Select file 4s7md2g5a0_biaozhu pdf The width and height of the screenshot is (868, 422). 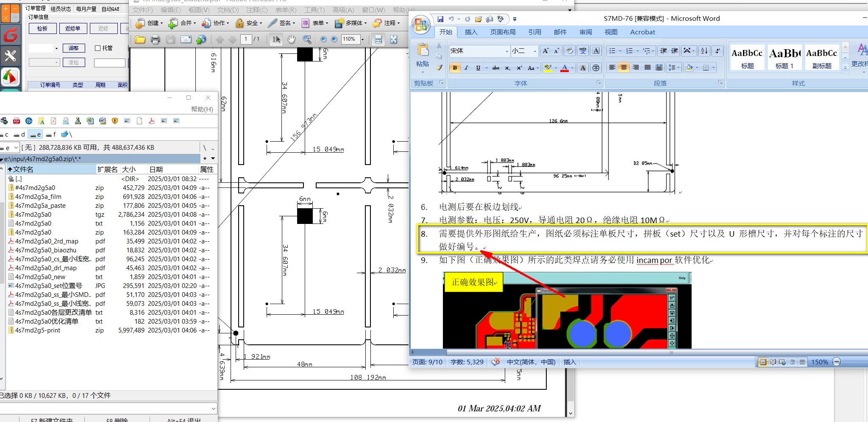click(46, 250)
